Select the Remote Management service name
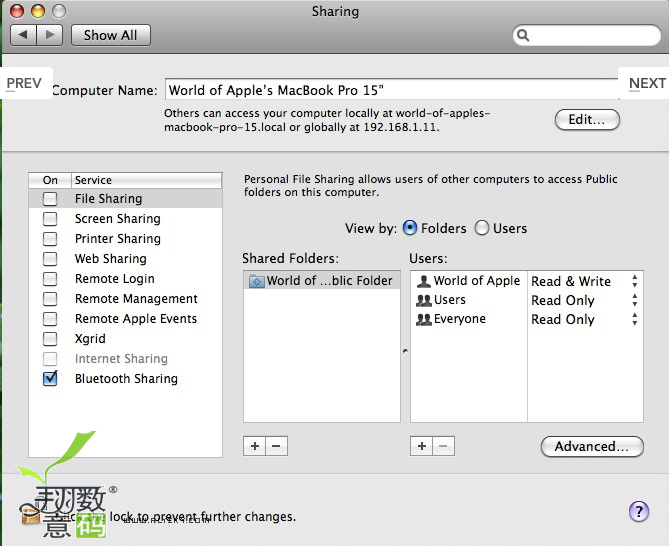 (136, 299)
